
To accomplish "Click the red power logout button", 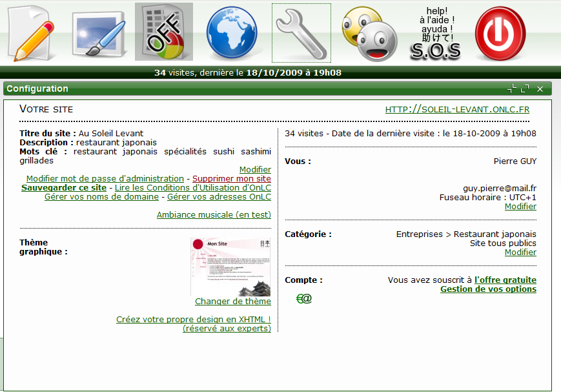I will point(500,34).
